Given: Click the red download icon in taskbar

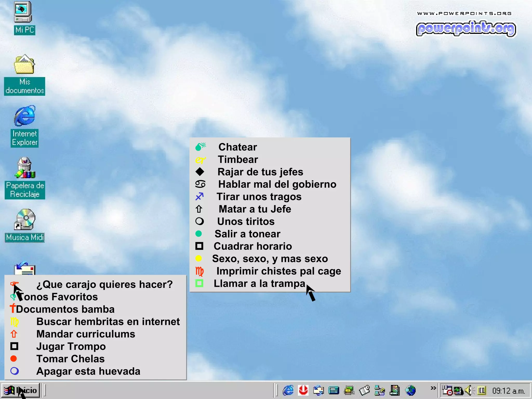Looking at the screenshot, I should 303,390.
